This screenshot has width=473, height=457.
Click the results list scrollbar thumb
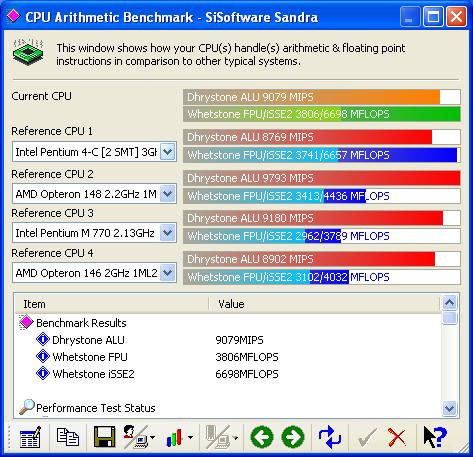point(449,317)
